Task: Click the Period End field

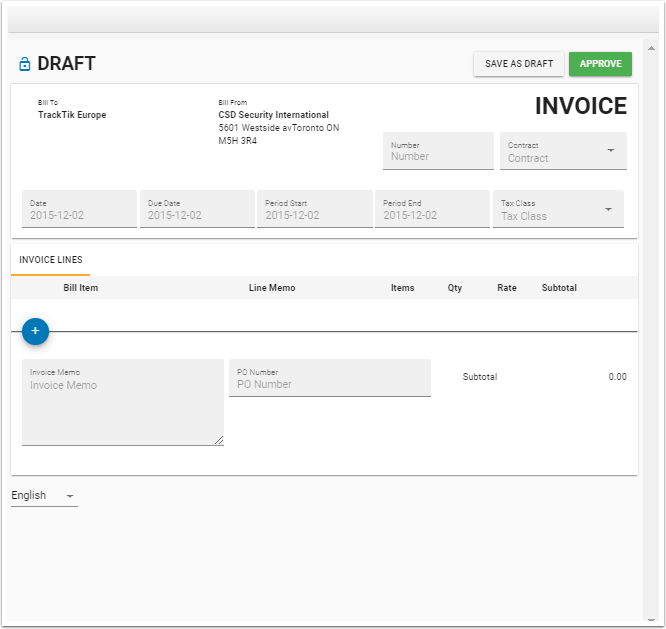Action: tap(432, 209)
